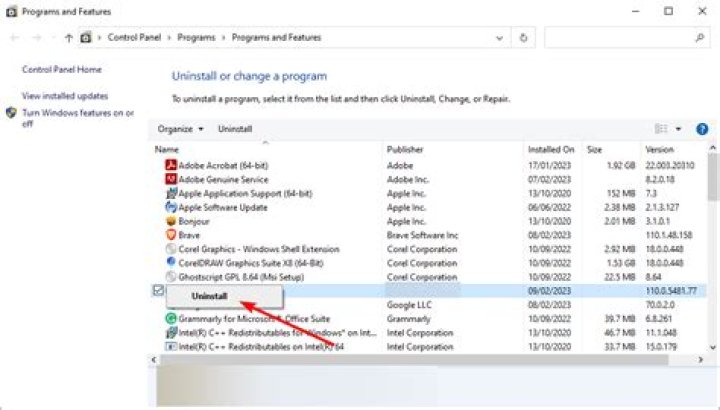The height and width of the screenshot is (410, 720).
Task: Click the Apple Software Update icon
Action: [171, 207]
